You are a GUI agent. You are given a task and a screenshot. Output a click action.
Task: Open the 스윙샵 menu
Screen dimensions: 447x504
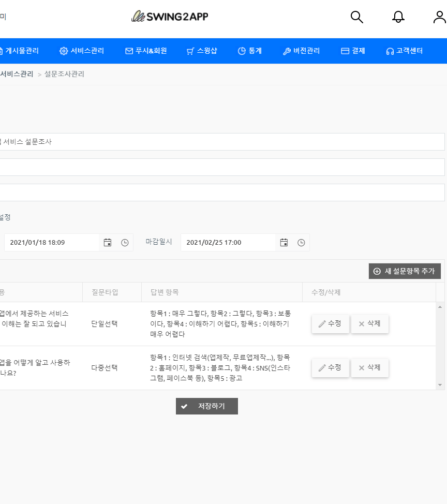coord(202,51)
